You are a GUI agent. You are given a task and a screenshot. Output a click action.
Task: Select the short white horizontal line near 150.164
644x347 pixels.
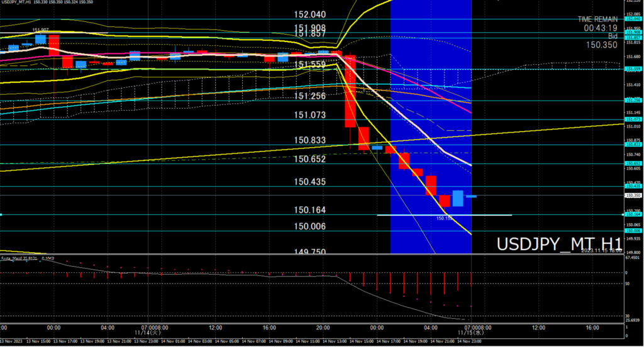(445, 215)
